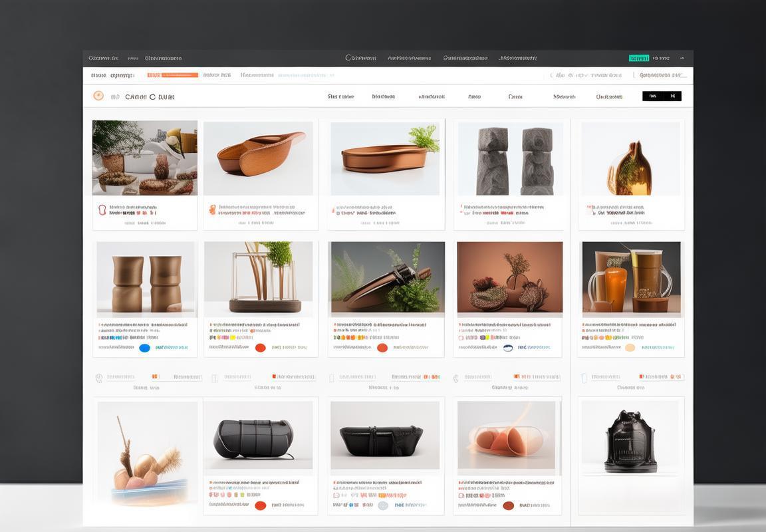Screen dimensions: 766x532
Task: Click the X icon in the black header button
Action: 672,96
